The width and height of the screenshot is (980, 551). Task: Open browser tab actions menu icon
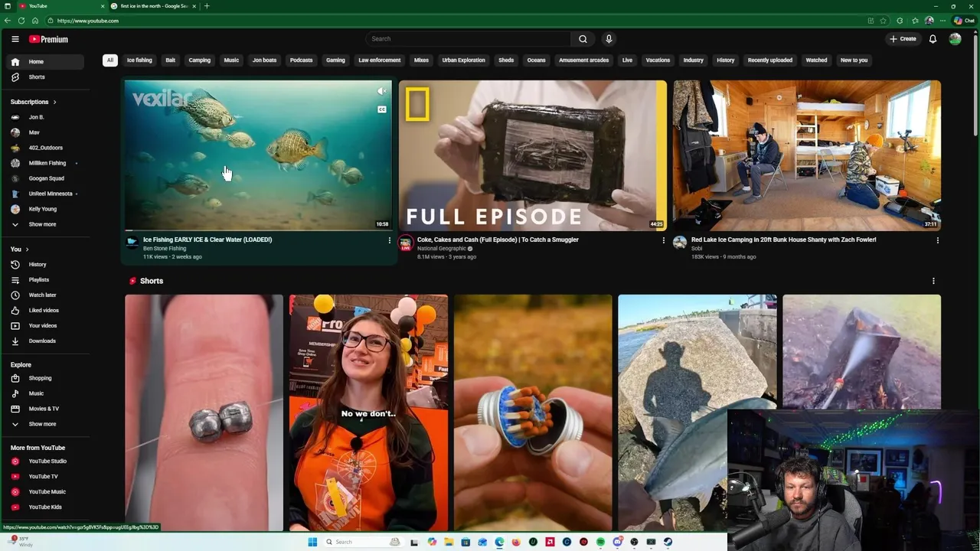point(8,6)
